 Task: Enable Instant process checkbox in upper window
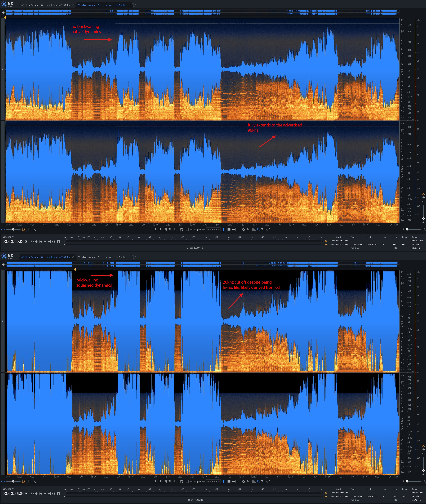pos(187,229)
